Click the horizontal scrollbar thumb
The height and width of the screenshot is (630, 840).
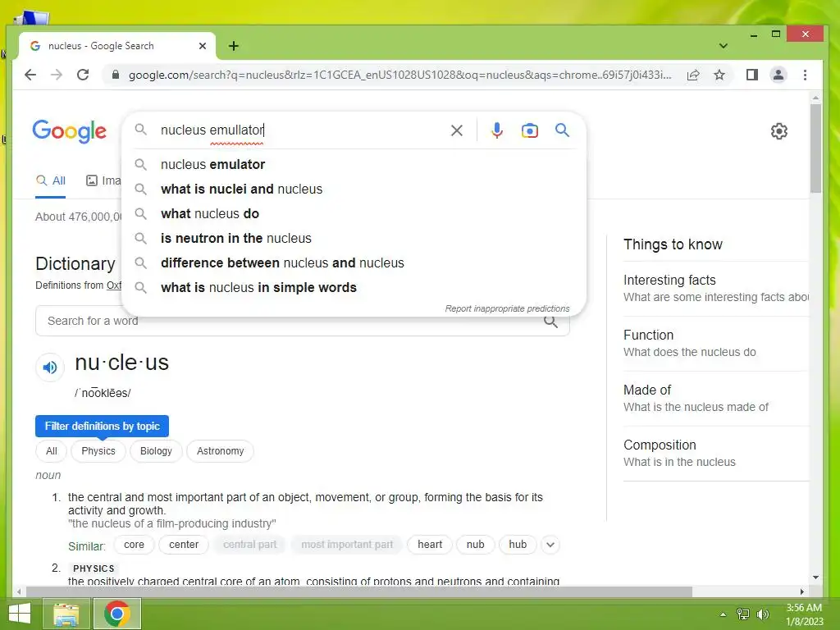click(359, 591)
